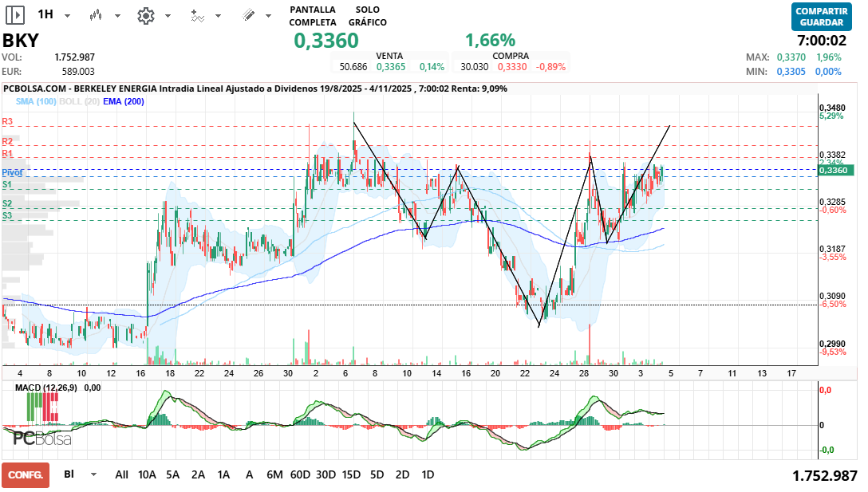This screenshot has height=492, width=868.
Task: Open the BI dropdown in bottom bar
Action: (94, 474)
